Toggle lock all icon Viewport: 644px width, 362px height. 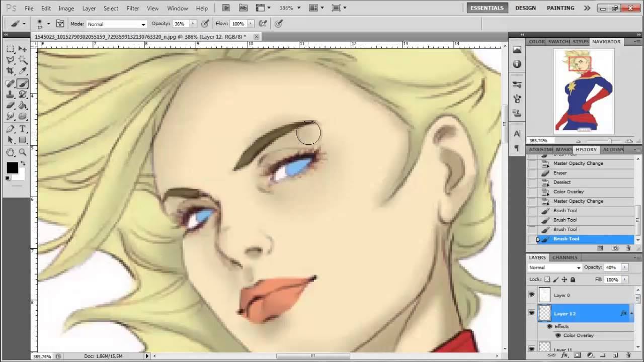[x=573, y=280]
